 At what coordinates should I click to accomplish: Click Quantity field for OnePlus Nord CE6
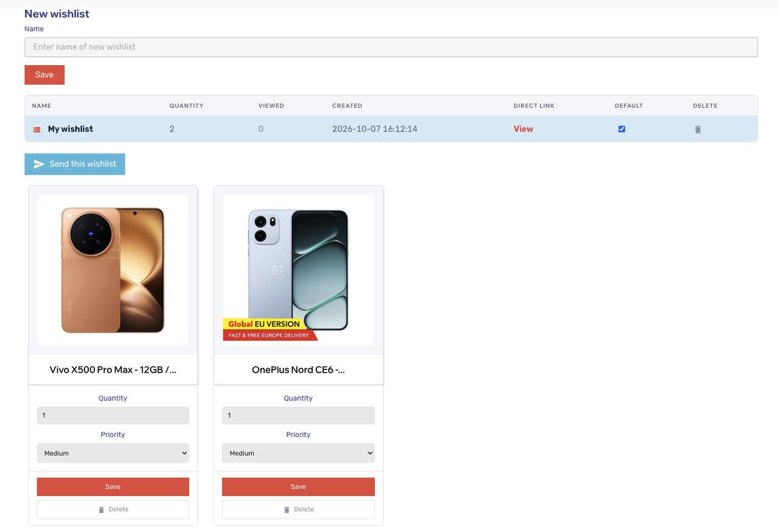[298, 416]
